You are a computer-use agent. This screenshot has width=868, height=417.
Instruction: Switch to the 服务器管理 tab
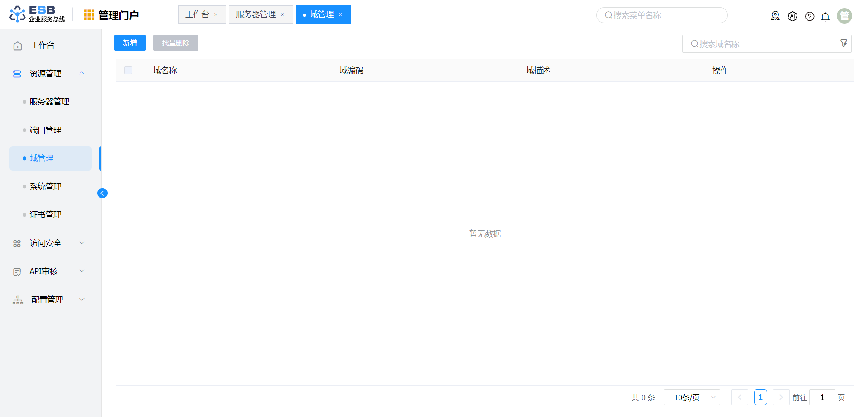pyautogui.click(x=256, y=14)
